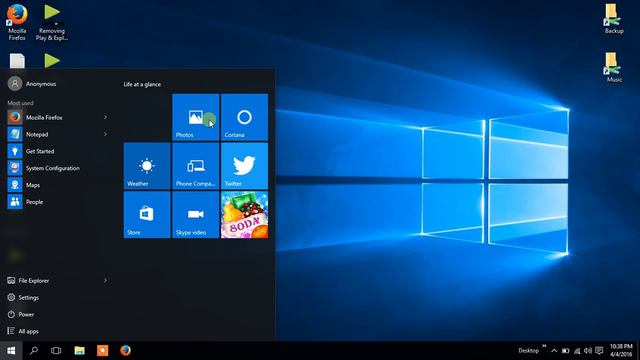Click the battery tray icon

pyautogui.click(x=565, y=351)
